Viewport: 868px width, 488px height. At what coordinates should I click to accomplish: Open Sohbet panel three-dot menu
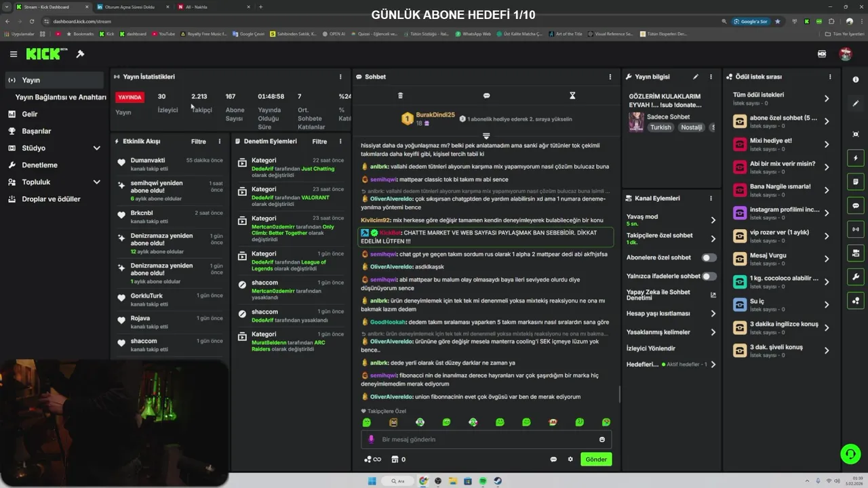[610, 77]
